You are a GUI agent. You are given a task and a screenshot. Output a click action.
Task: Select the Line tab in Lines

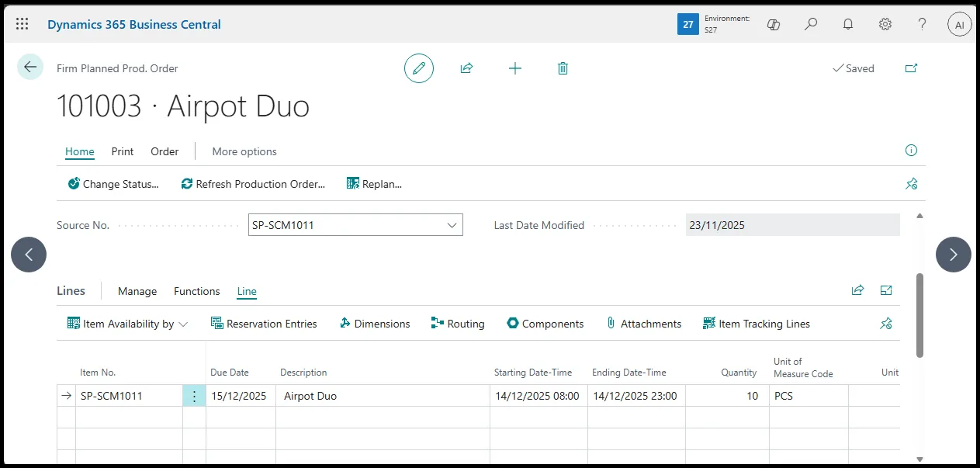pos(247,291)
